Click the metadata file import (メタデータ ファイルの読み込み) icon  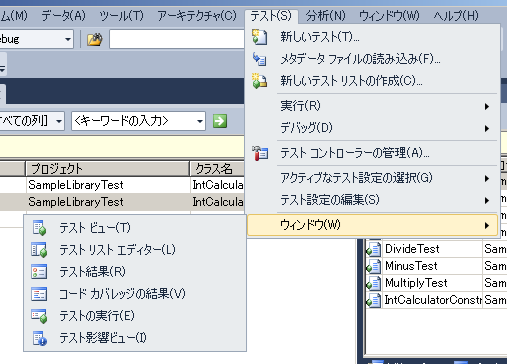point(260,59)
